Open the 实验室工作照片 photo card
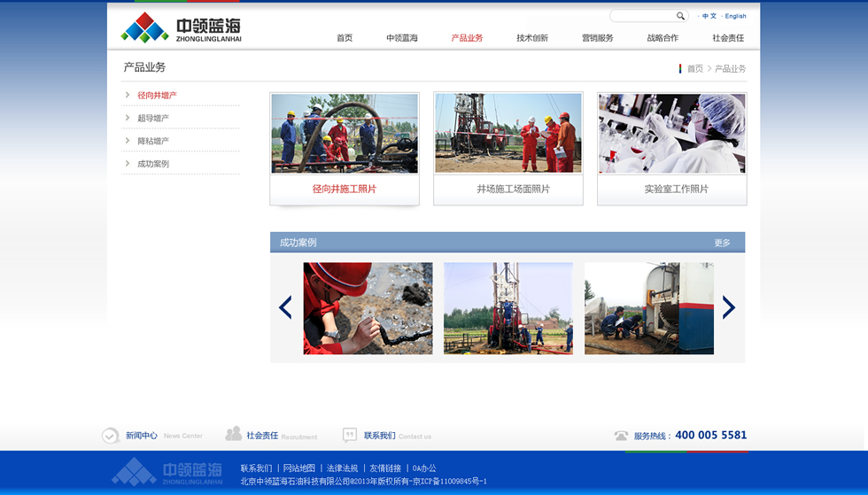This screenshot has height=495, width=868. [671, 148]
